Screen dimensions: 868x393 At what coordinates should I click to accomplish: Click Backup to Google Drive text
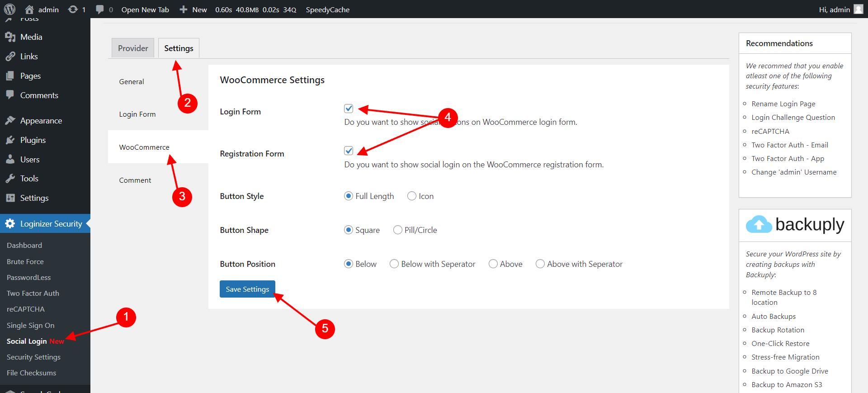pyautogui.click(x=790, y=371)
